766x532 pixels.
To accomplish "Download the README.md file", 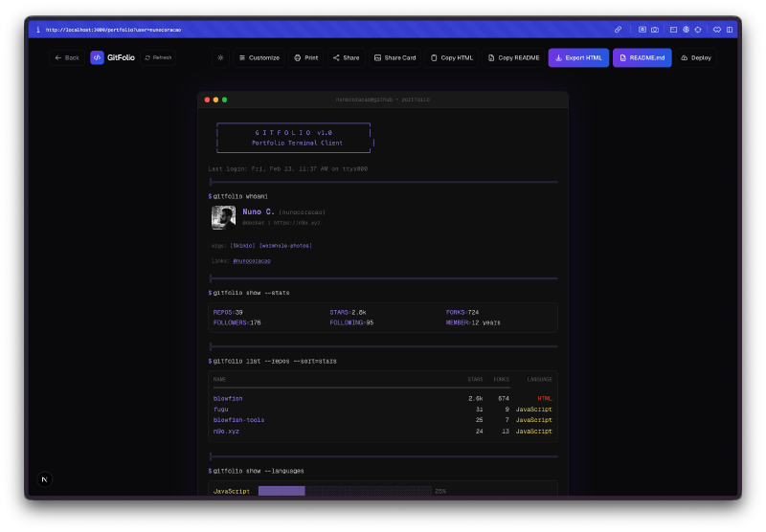I will (642, 57).
